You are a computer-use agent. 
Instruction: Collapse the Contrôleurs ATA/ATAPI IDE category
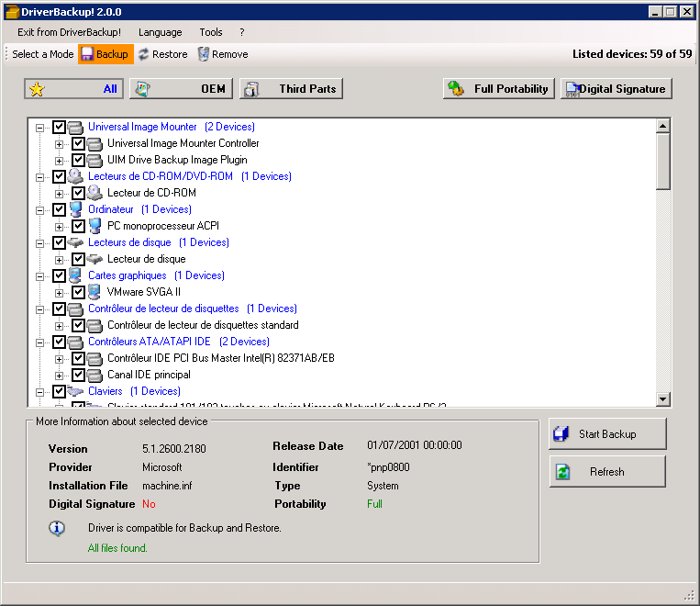(39, 342)
